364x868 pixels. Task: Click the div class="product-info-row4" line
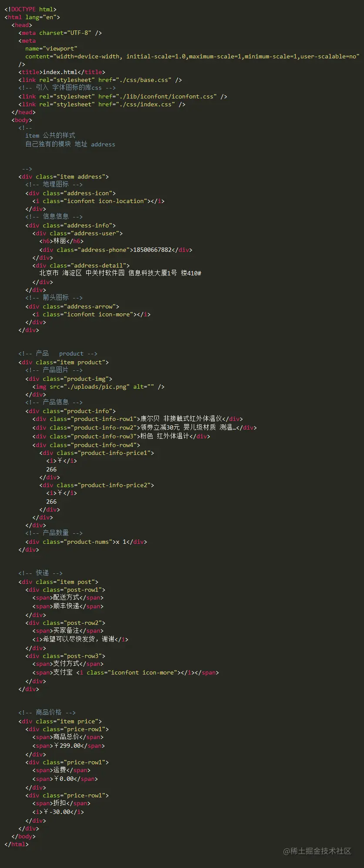[x=86, y=445]
